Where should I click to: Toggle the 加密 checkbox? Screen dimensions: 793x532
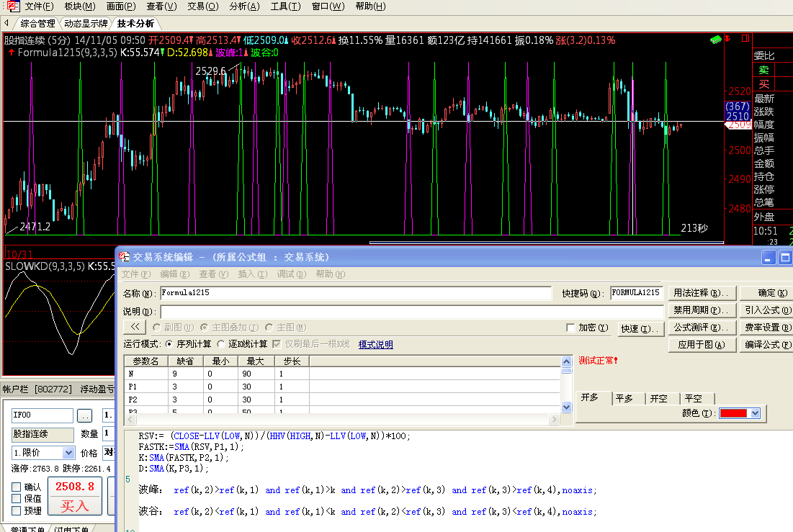570,328
